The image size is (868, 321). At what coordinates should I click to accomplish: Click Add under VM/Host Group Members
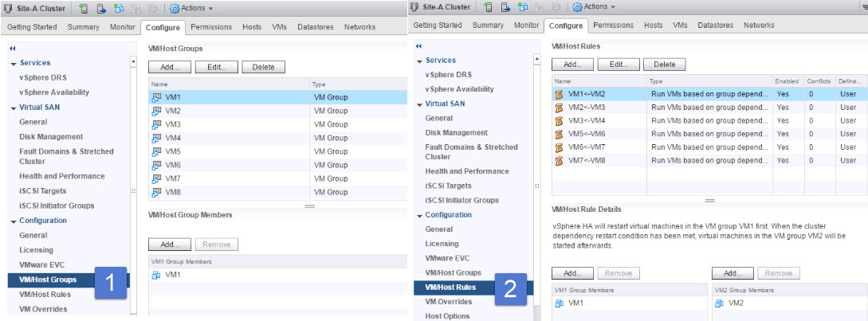[x=170, y=245]
